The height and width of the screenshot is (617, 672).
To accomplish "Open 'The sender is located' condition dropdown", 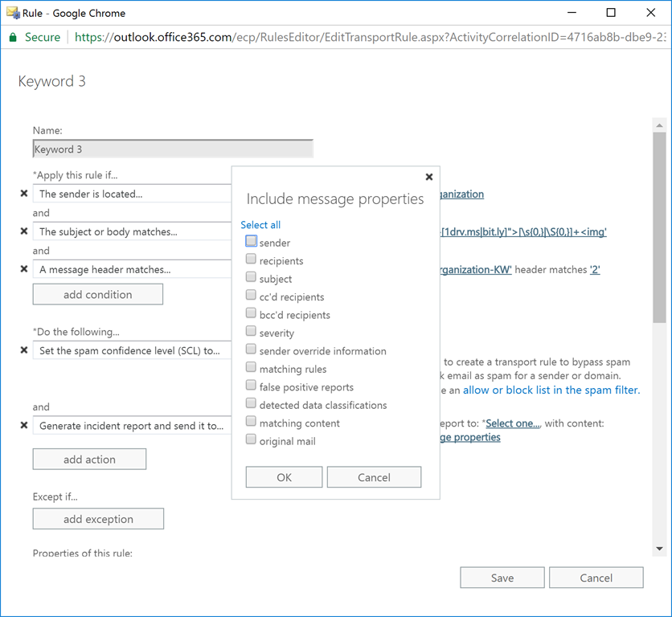I will click(133, 194).
